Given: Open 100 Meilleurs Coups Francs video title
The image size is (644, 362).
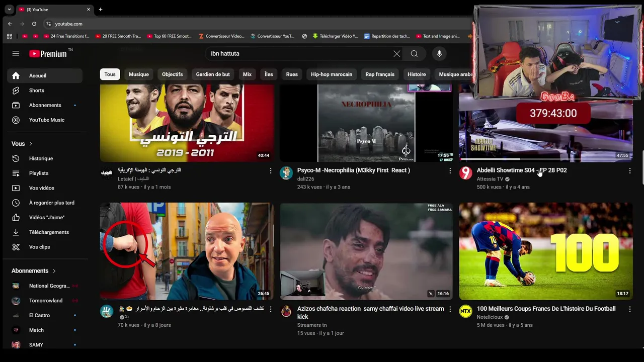Looking at the screenshot, I should point(546,309).
